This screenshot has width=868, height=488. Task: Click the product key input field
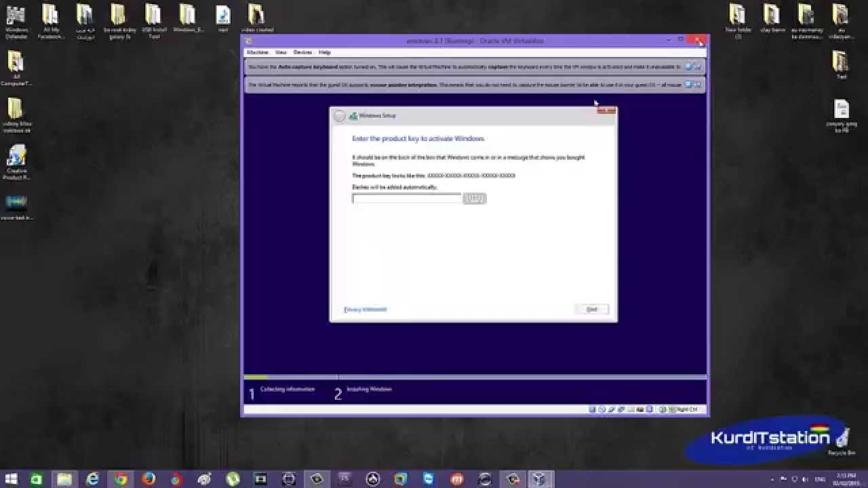coord(406,199)
